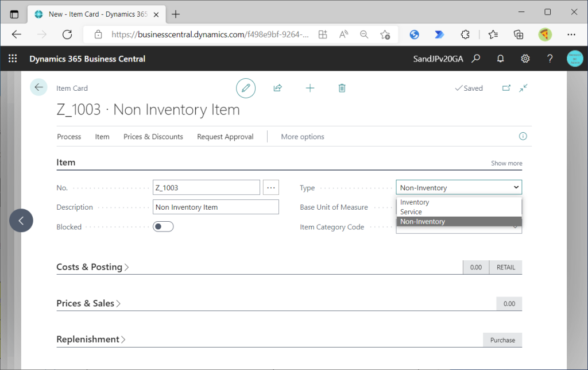This screenshot has height=370, width=588.
Task: Open a new browser tab with plus
Action: click(176, 14)
